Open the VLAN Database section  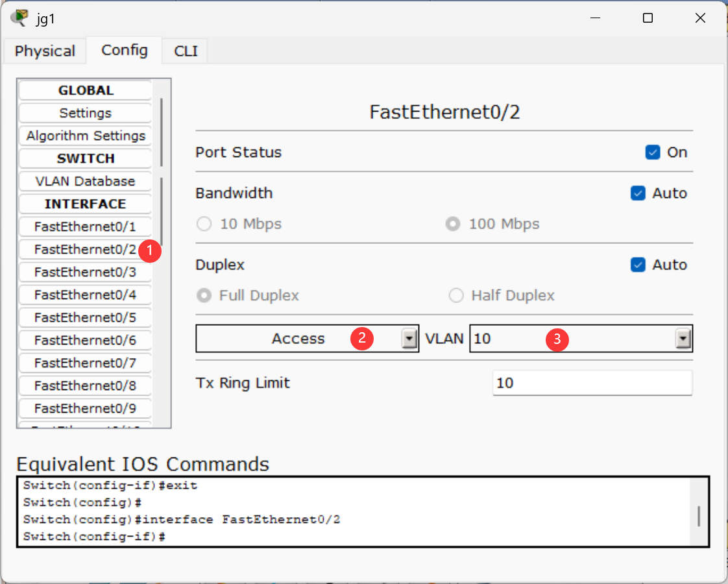point(86,181)
